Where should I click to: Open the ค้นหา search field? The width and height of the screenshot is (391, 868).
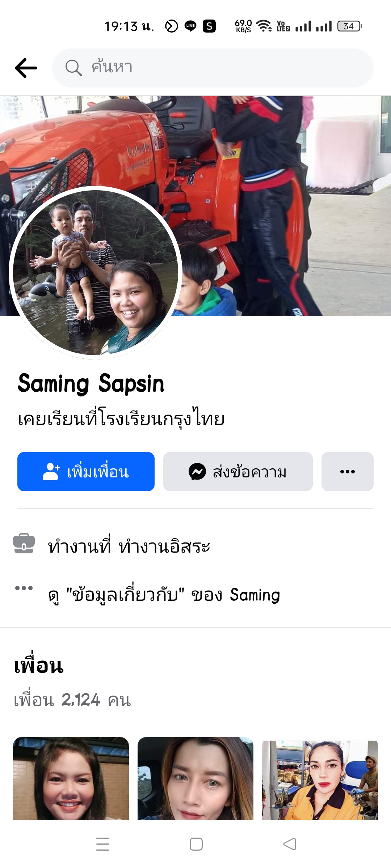pos(213,68)
